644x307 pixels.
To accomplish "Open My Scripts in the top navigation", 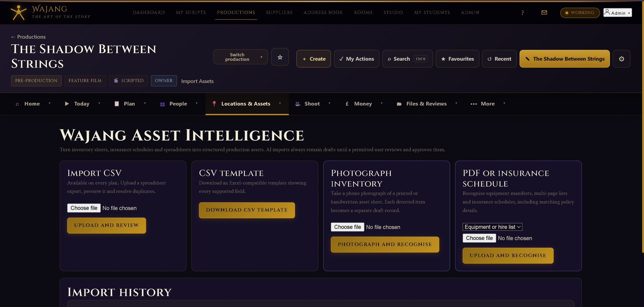I will (191, 13).
